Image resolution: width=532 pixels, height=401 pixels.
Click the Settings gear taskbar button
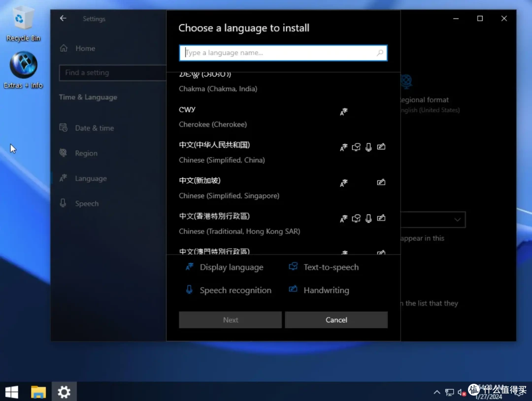[64, 392]
